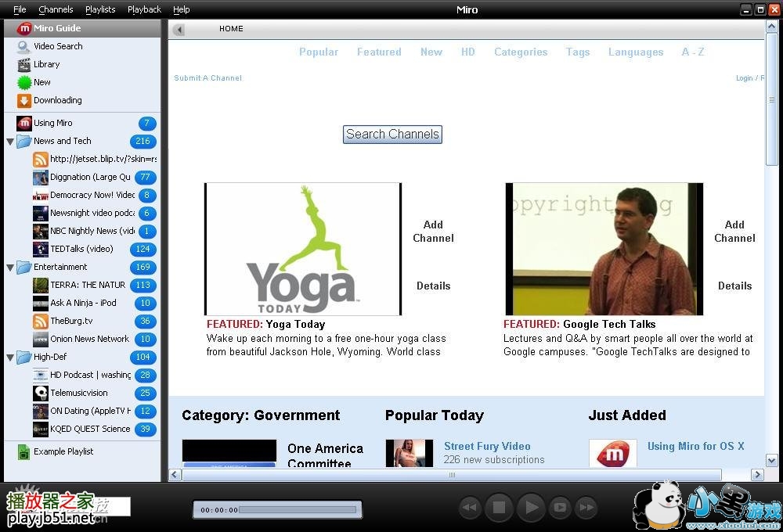783x532 pixels.
Task: Click the vertical scrollbar down arrow
Action: (x=771, y=461)
